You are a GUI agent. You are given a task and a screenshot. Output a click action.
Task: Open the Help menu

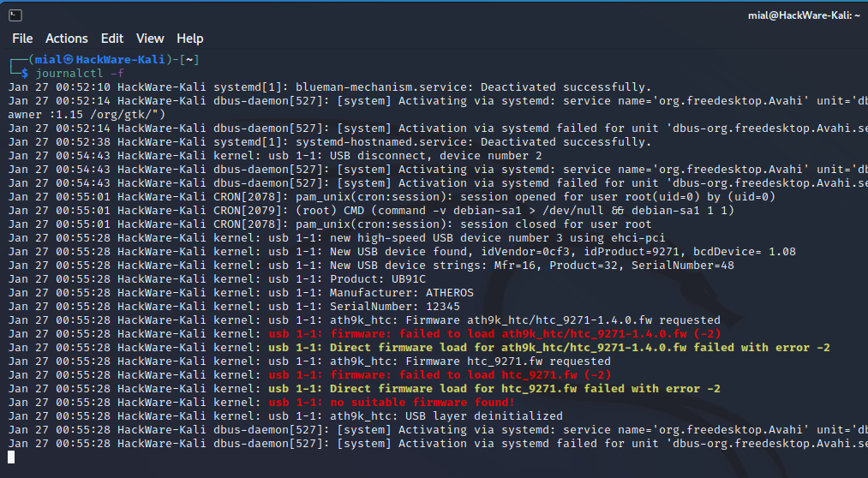click(x=190, y=39)
